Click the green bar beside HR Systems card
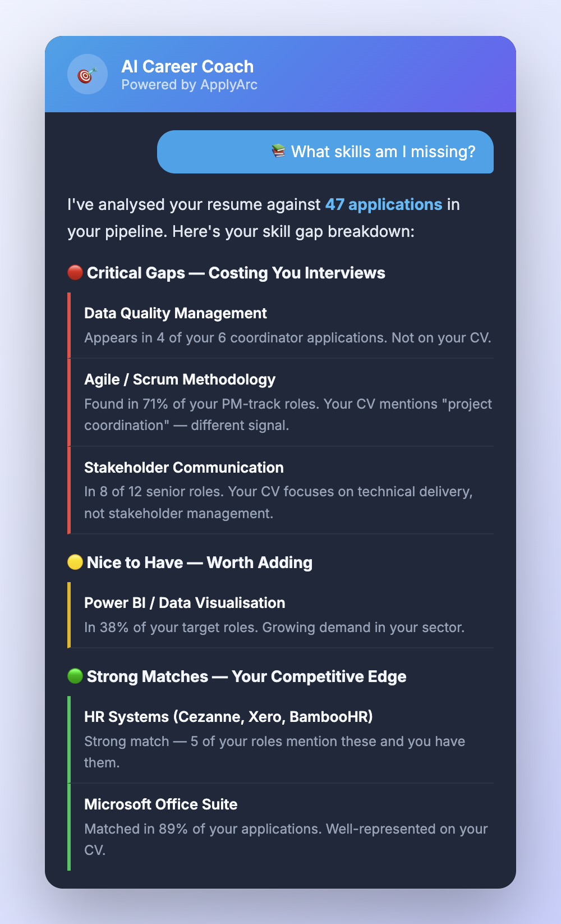The width and height of the screenshot is (561, 924). point(68,738)
